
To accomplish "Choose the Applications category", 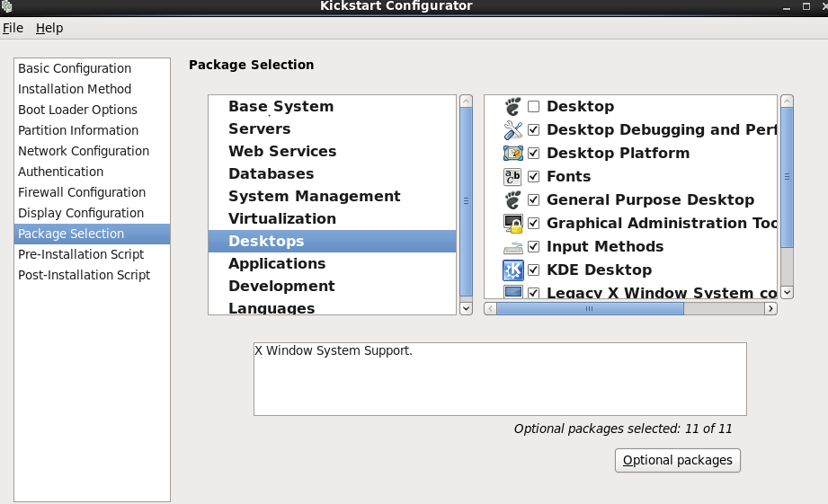I will (332, 263).
